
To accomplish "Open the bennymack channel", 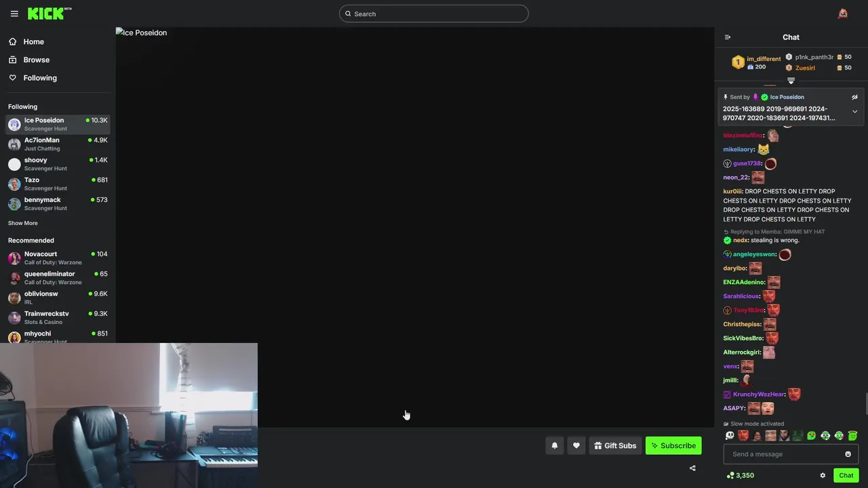I will click(58, 203).
